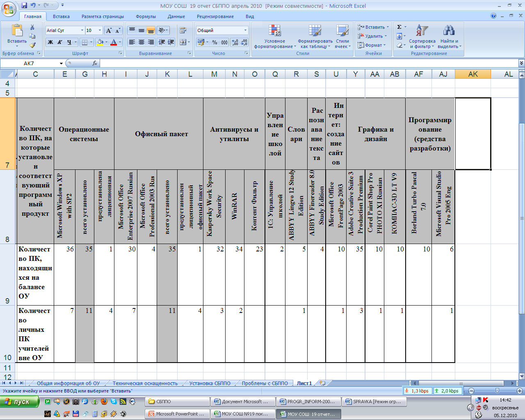Switch to Разметка страницы tab
The image size is (525, 420).
[103, 16]
